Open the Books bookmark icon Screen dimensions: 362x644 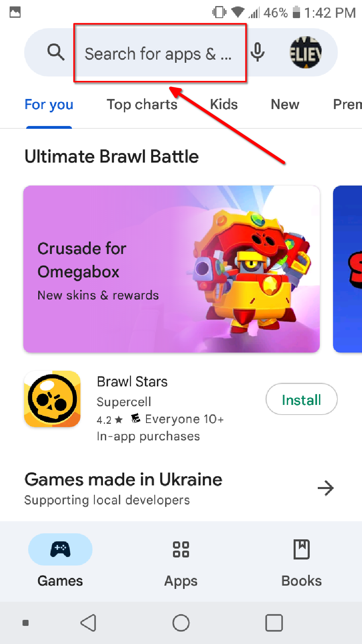coord(302,549)
